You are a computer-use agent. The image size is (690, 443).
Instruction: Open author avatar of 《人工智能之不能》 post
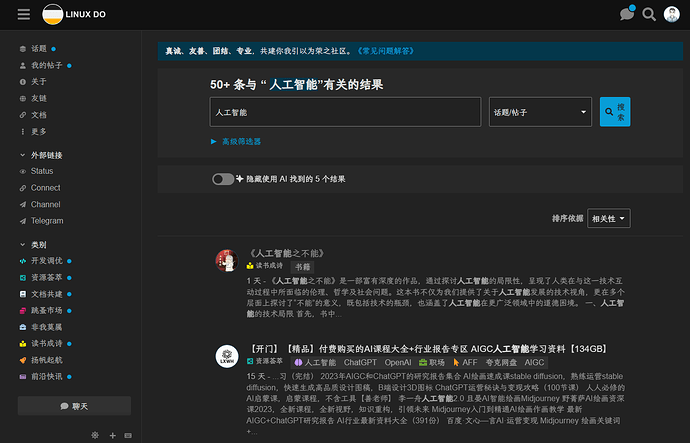[227, 260]
